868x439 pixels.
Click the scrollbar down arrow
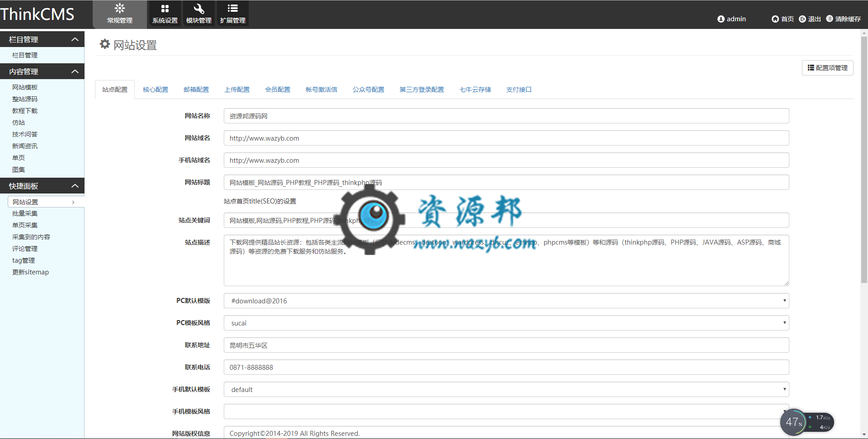(x=864, y=435)
